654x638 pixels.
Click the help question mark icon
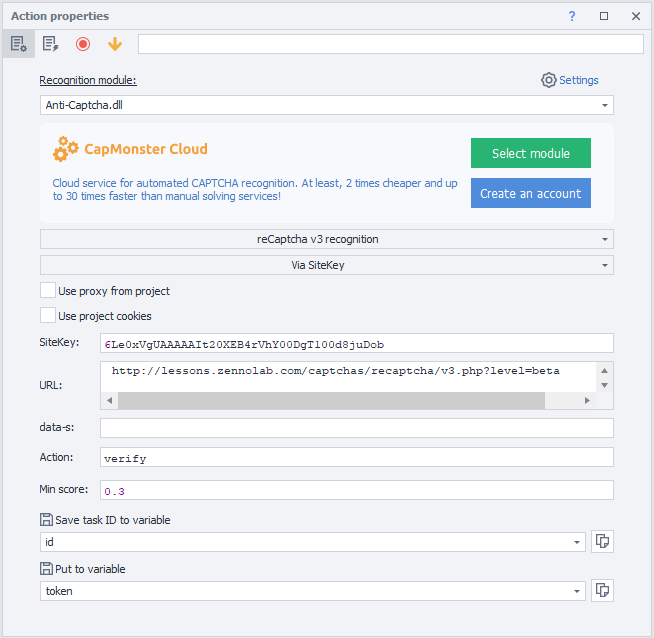coord(572,16)
